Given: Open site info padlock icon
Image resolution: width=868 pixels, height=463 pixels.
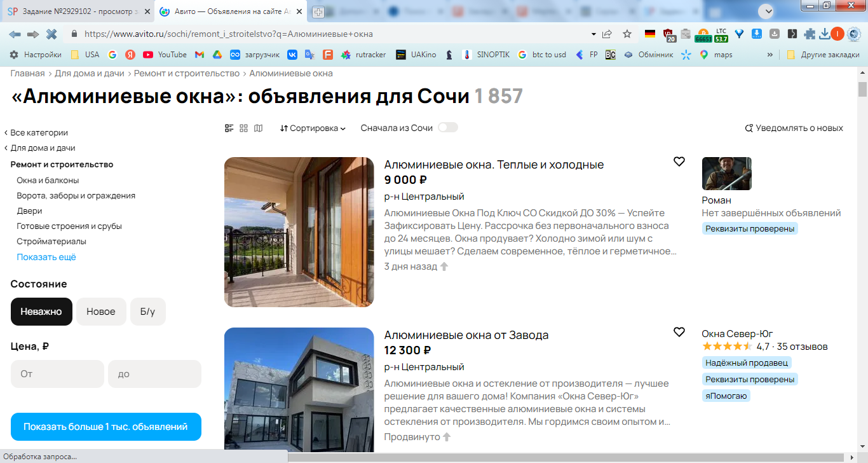Looking at the screenshot, I should [x=74, y=34].
